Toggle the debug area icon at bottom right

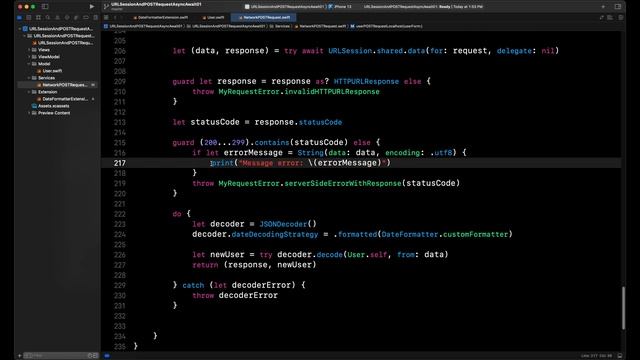pos(620,356)
